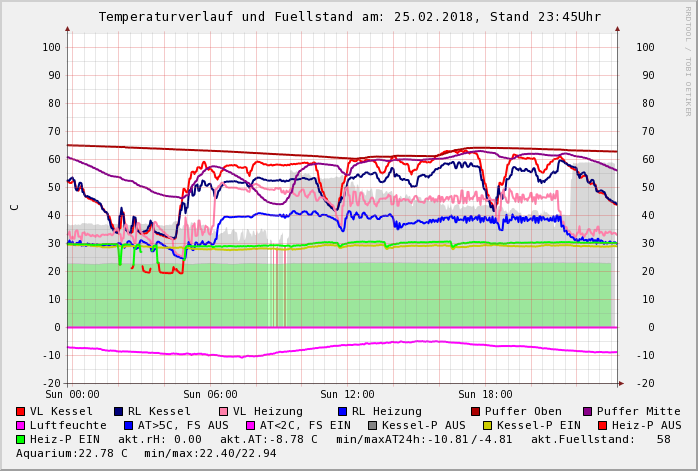
Task: Click the AT<2C, FS EIN legend swatch
Action: pyautogui.click(x=250, y=425)
